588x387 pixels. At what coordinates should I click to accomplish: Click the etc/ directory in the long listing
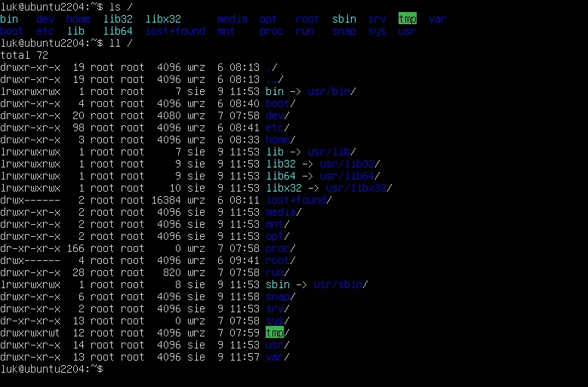click(278, 127)
